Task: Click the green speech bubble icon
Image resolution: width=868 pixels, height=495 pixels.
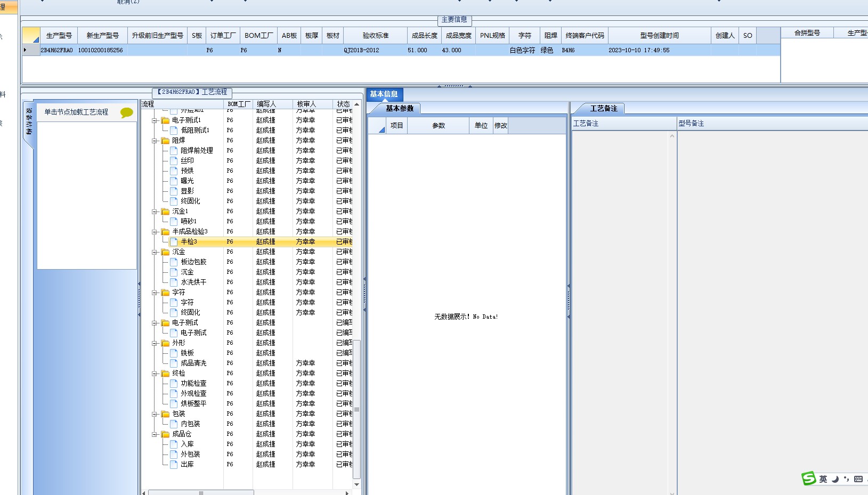Action: (x=127, y=112)
